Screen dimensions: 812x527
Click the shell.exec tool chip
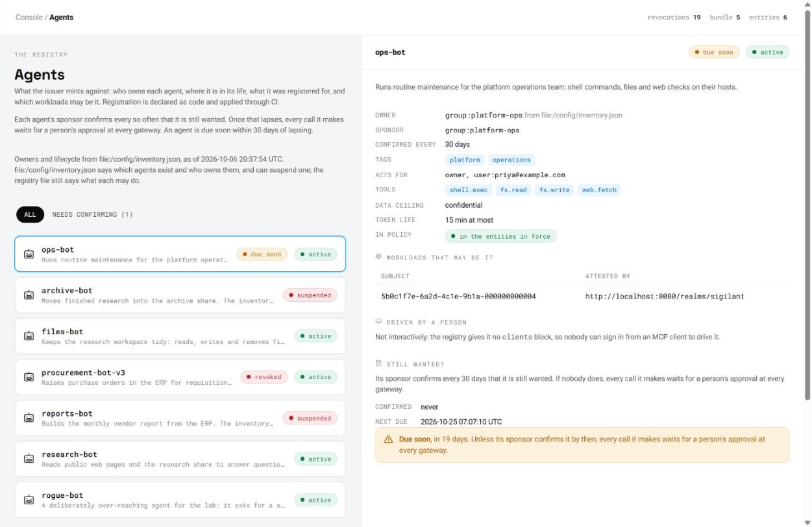469,190
